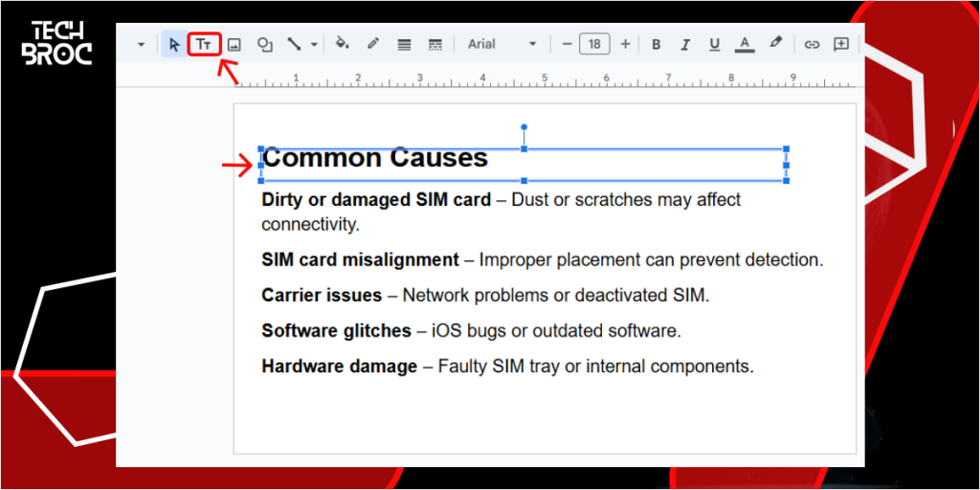Open the Border color pencil

pyautogui.click(x=374, y=44)
